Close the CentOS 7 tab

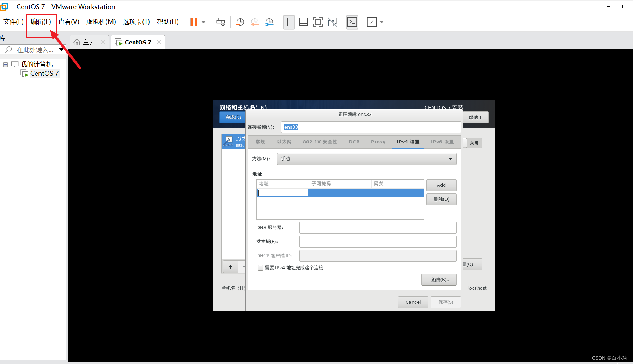pos(159,42)
